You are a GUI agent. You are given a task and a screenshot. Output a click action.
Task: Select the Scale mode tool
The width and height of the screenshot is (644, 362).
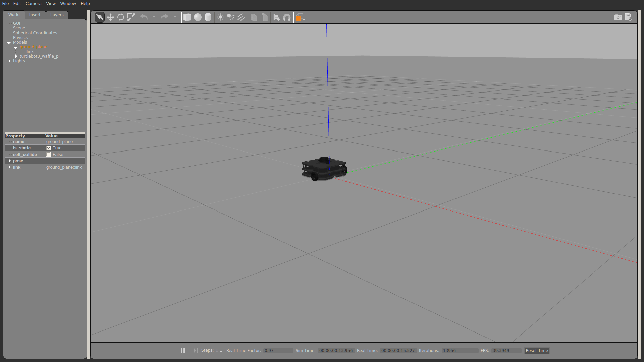click(131, 17)
